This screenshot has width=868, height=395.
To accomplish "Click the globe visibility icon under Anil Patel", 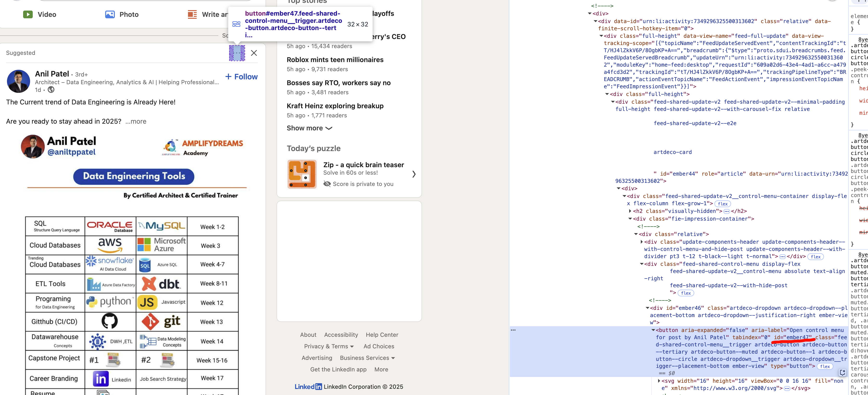I will coord(51,89).
